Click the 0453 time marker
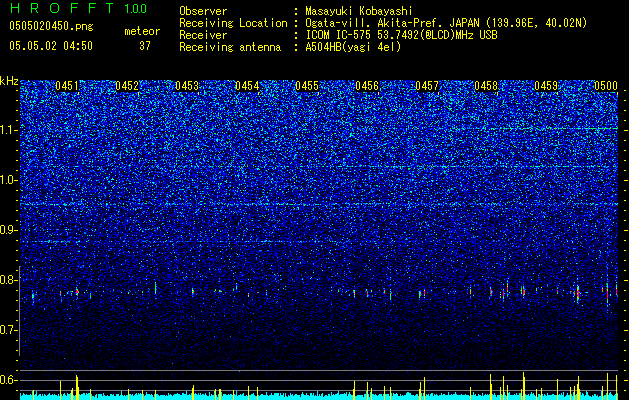Viewport: 629px width, 400px height. coord(187,86)
